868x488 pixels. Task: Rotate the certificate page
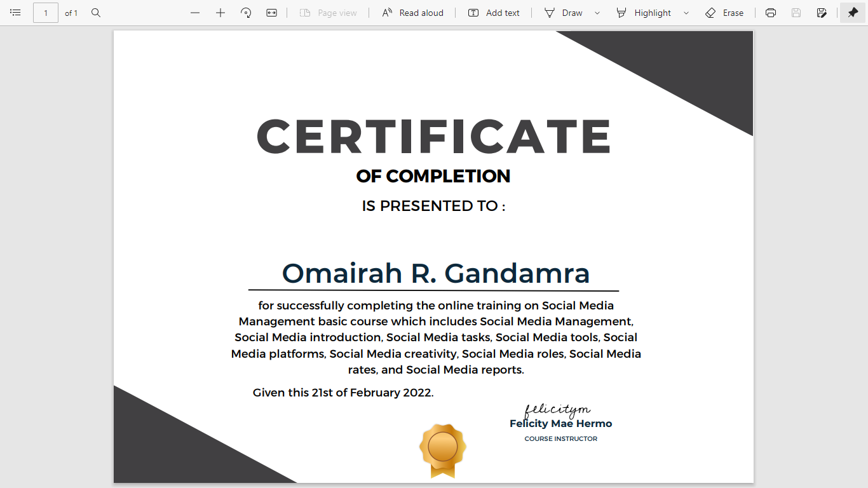(246, 13)
